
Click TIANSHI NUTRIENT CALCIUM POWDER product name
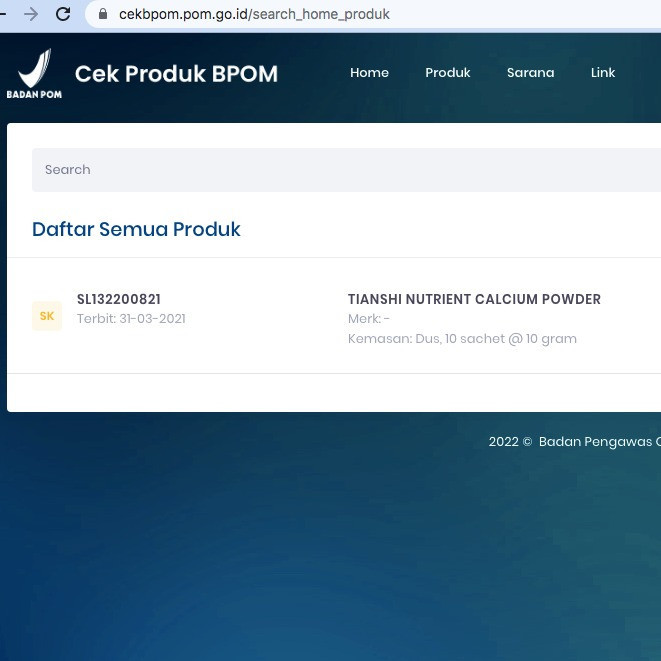point(474,299)
